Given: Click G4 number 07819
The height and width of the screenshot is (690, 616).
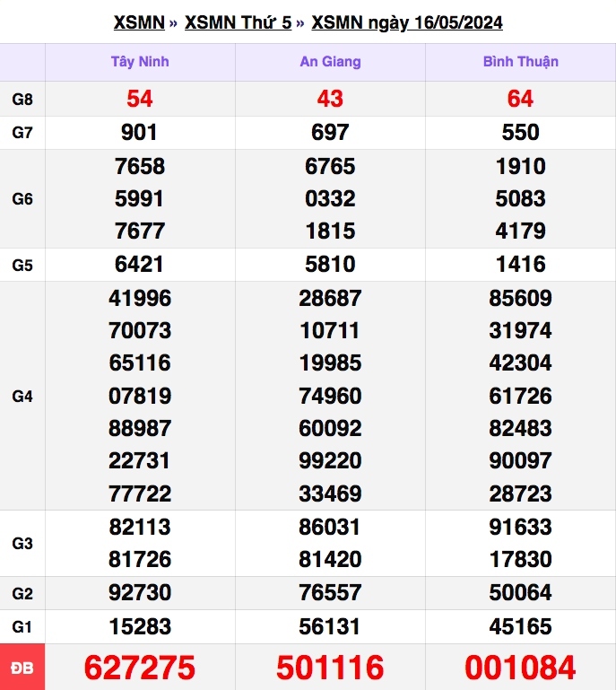Looking at the screenshot, I should click(140, 396).
